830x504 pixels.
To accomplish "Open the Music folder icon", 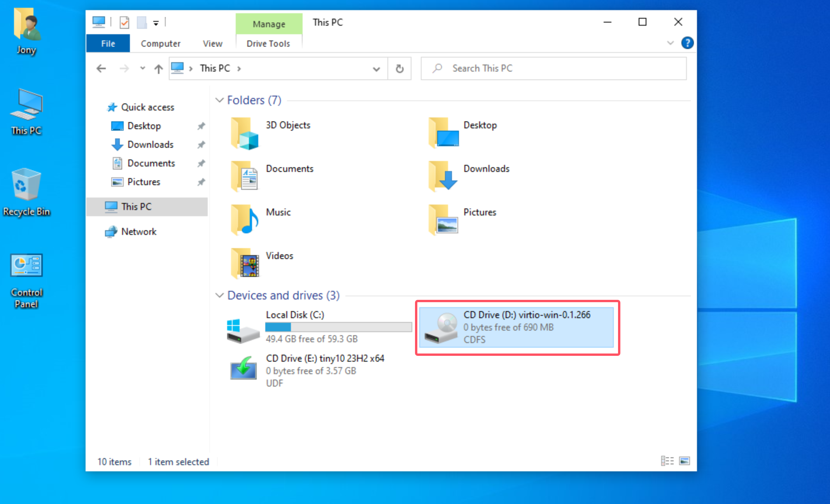I will [245, 220].
